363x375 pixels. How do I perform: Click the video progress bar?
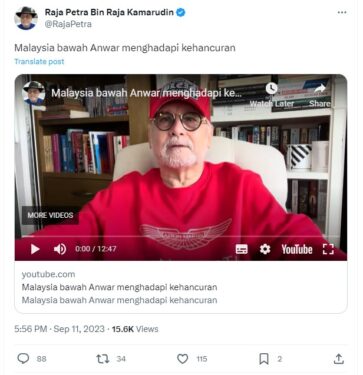pos(181,236)
